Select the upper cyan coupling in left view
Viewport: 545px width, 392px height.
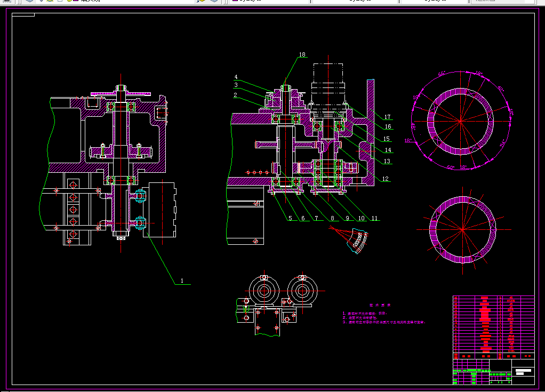click(x=140, y=196)
